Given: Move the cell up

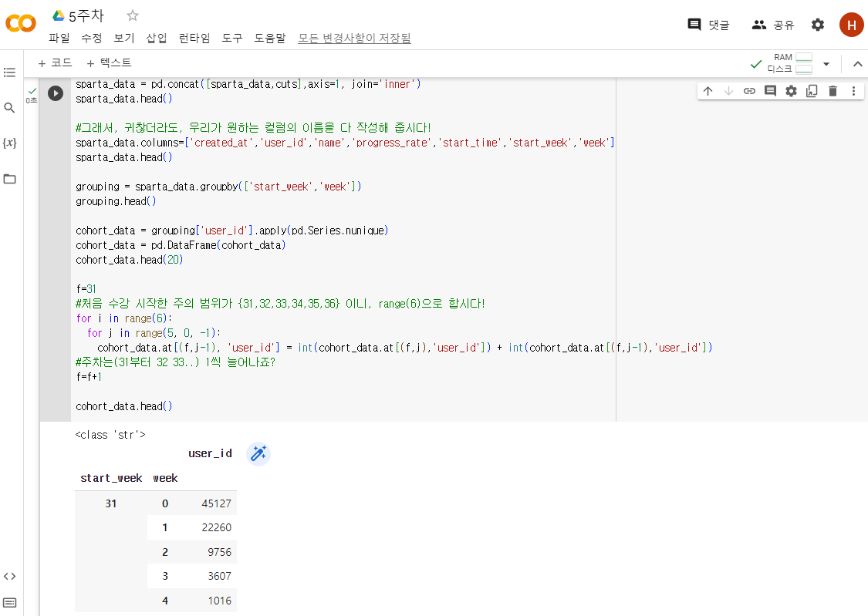Looking at the screenshot, I should click(x=708, y=91).
